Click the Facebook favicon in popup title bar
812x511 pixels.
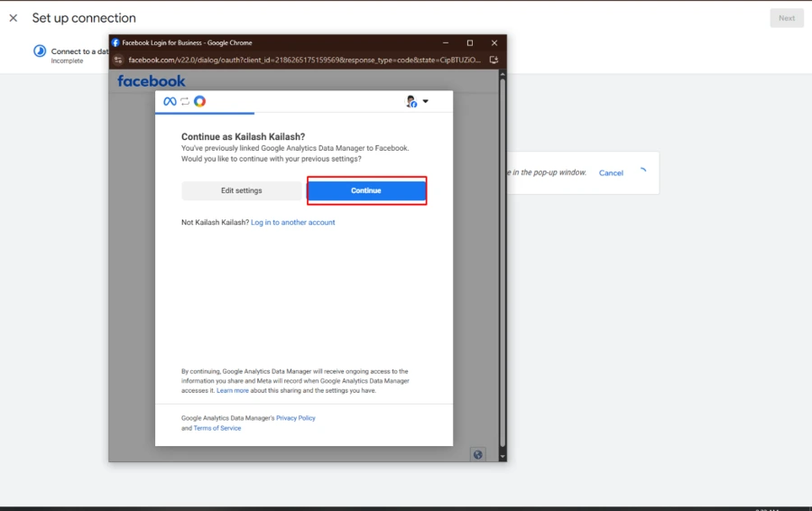[x=115, y=43]
